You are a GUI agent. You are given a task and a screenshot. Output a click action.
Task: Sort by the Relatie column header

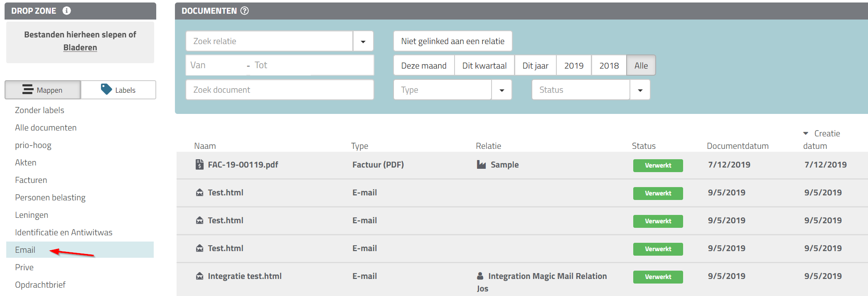pos(488,146)
